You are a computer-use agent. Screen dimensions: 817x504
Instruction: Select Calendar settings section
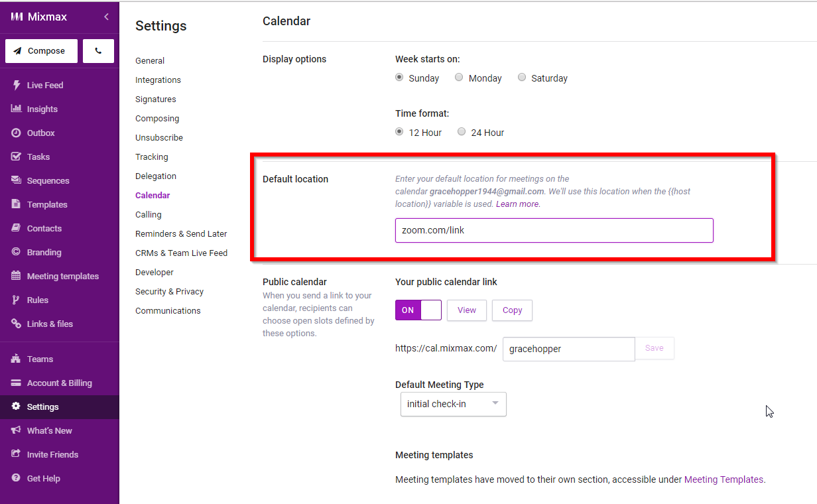tap(153, 195)
